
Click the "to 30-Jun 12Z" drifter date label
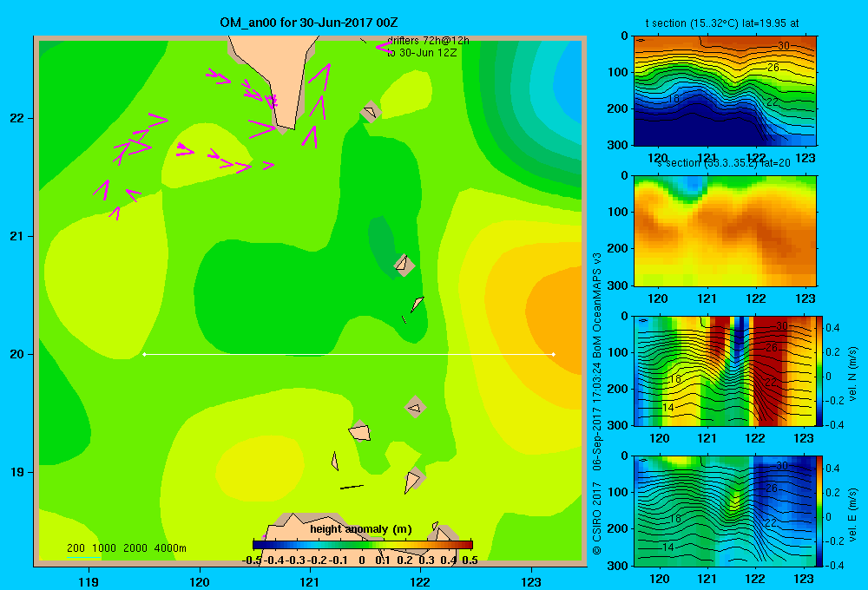422,53
